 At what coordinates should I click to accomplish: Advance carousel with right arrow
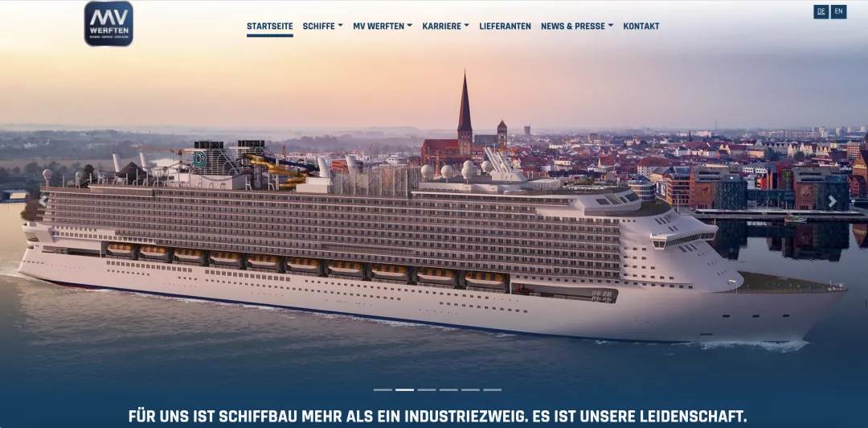tap(832, 201)
